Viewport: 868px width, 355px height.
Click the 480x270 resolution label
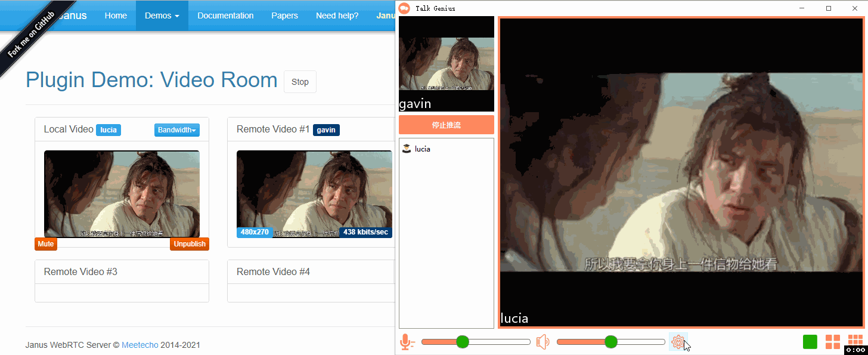pos(255,232)
